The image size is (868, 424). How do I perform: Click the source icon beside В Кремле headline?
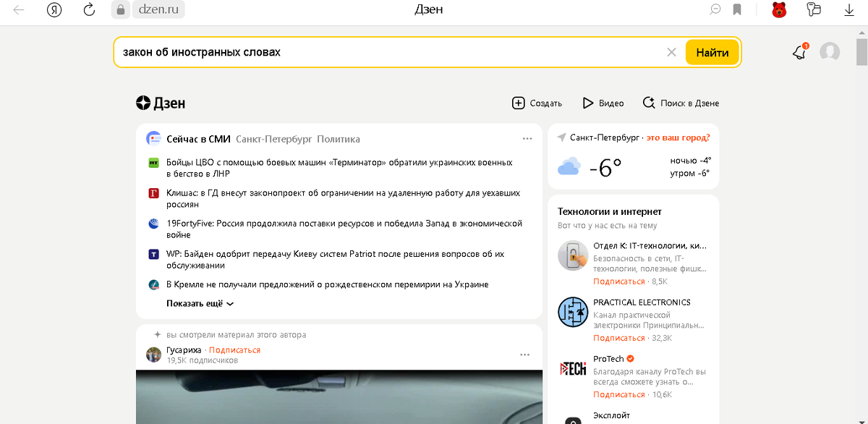[x=153, y=284]
